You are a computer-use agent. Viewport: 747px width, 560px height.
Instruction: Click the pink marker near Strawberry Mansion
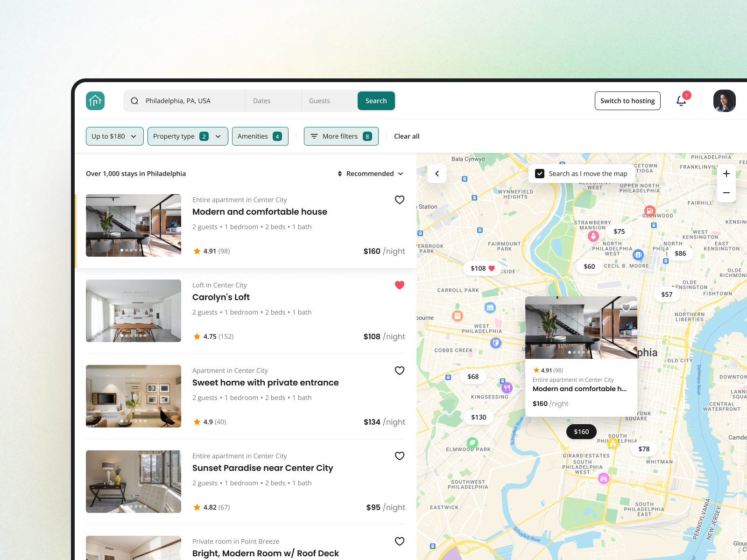click(593, 236)
